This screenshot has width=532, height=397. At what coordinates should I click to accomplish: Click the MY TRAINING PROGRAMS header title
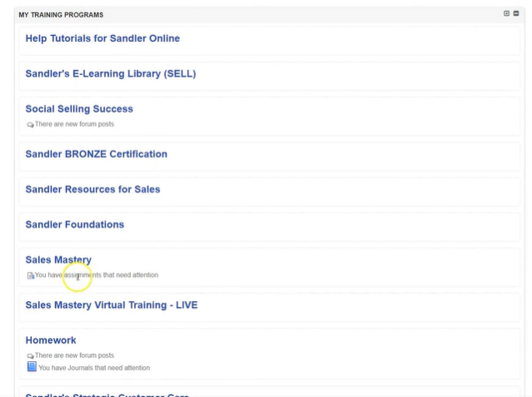click(x=61, y=15)
